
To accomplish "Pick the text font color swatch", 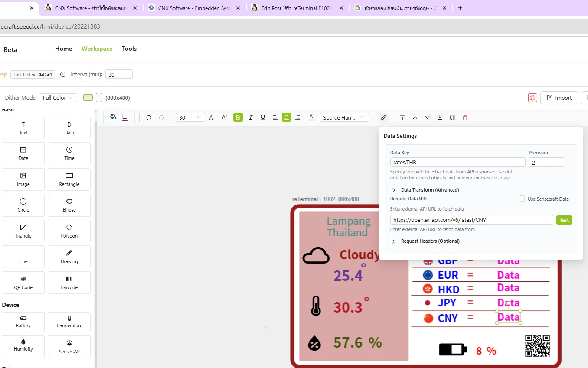I will 311,117.
